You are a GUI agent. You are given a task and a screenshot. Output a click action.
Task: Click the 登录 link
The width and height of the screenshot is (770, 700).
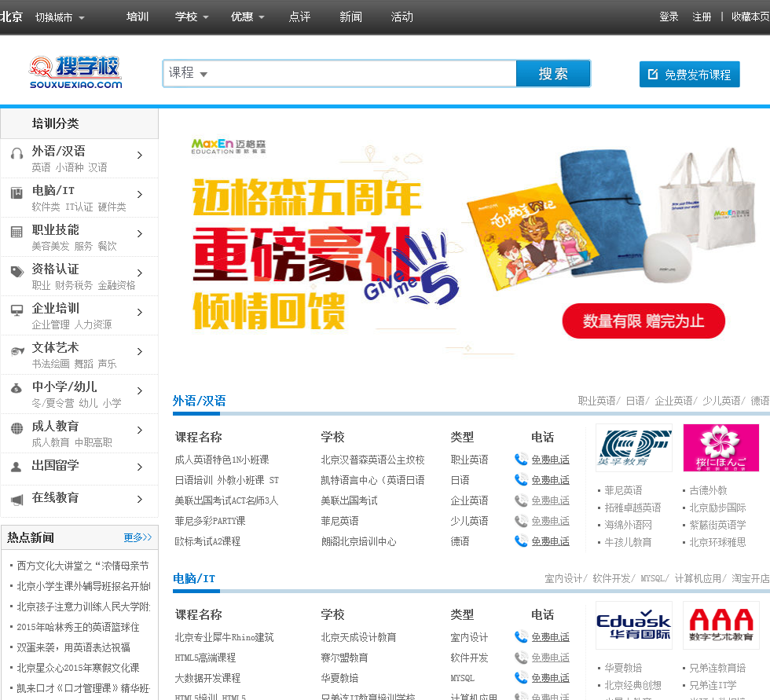[x=669, y=16]
